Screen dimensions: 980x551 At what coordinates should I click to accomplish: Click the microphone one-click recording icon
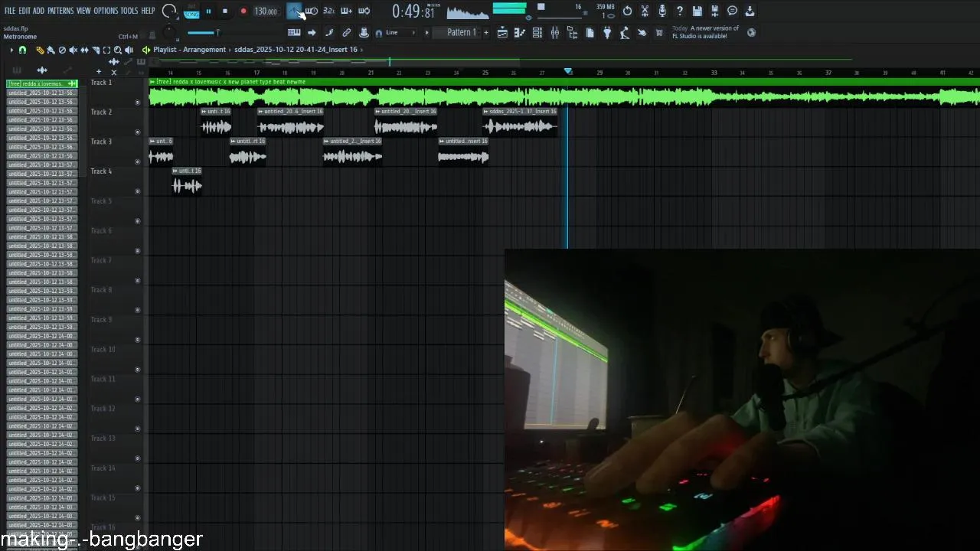(662, 11)
